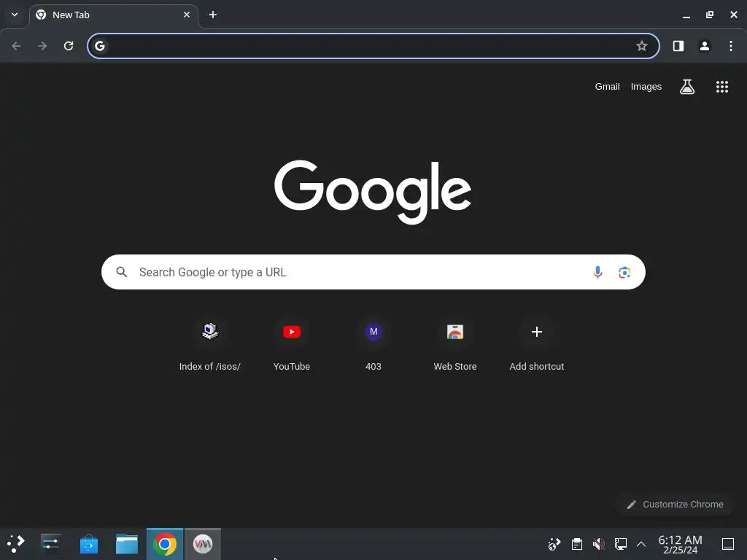Click the Google logo
The height and width of the screenshot is (560, 747).
[373, 192]
